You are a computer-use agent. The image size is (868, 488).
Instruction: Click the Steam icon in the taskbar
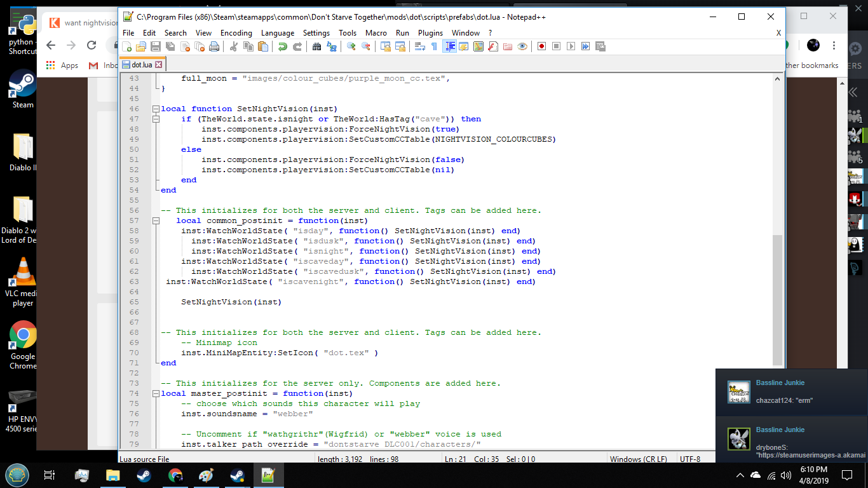[x=144, y=475]
